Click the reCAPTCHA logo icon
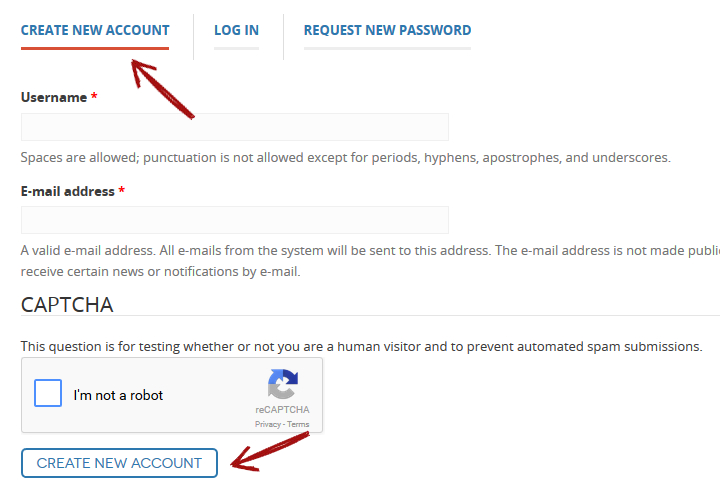The width and height of the screenshot is (720, 487). pos(283,384)
